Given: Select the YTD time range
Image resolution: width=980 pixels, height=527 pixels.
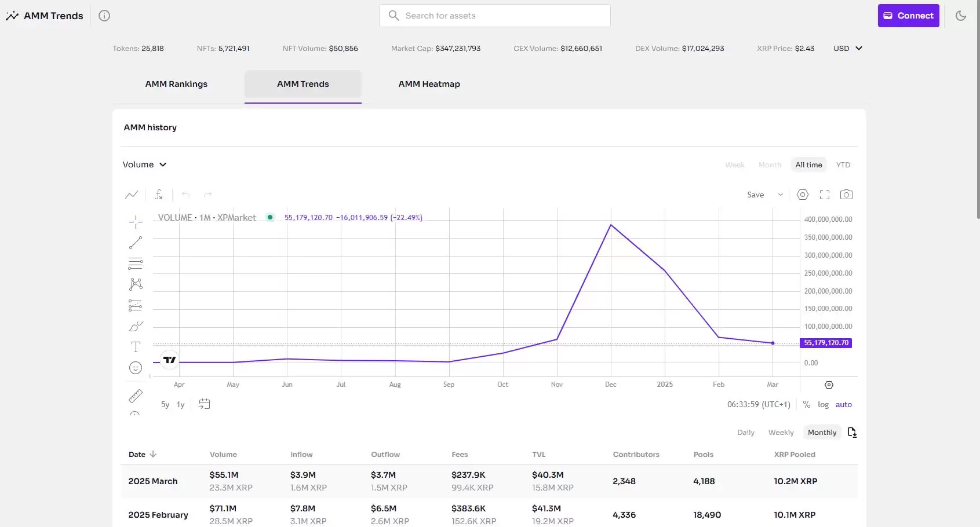Looking at the screenshot, I should [843, 165].
